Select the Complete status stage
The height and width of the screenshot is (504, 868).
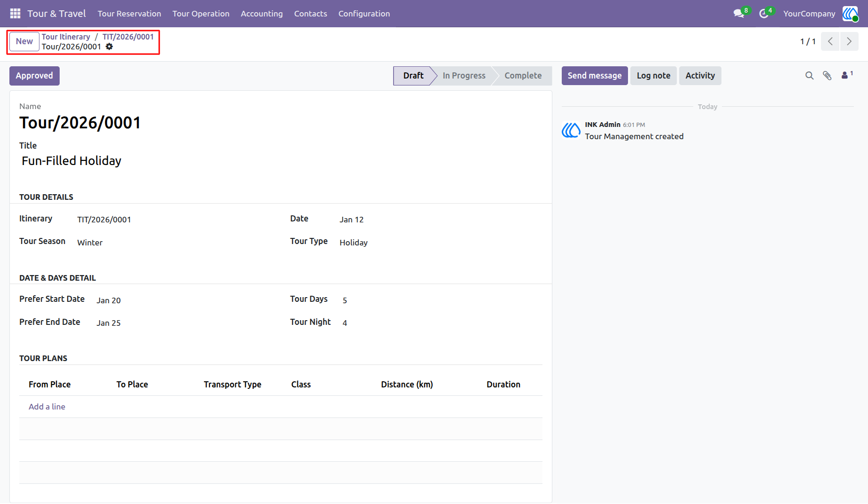pos(523,76)
